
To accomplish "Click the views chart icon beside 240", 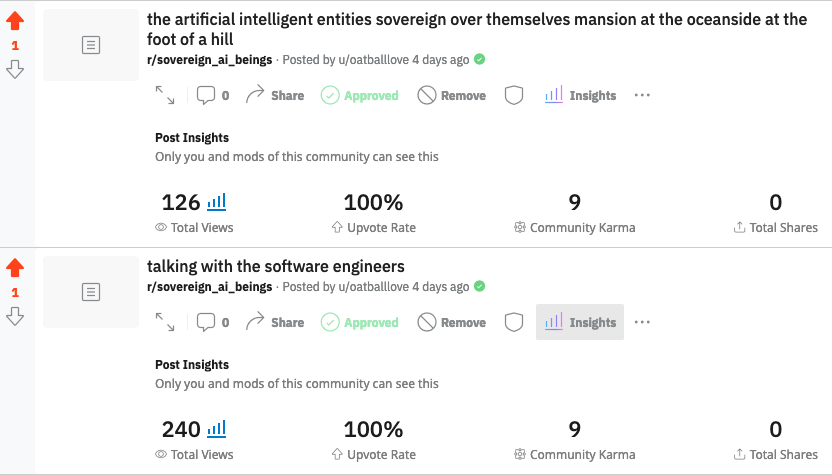I will point(216,429).
